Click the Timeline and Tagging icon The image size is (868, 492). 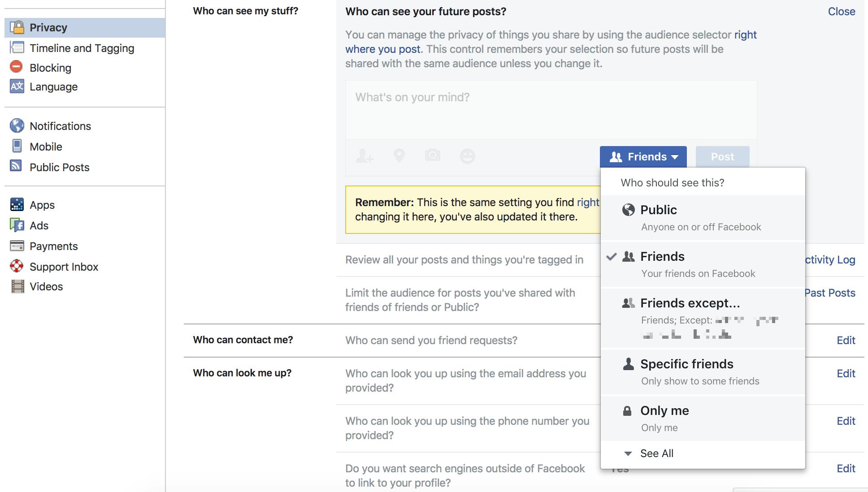point(16,47)
